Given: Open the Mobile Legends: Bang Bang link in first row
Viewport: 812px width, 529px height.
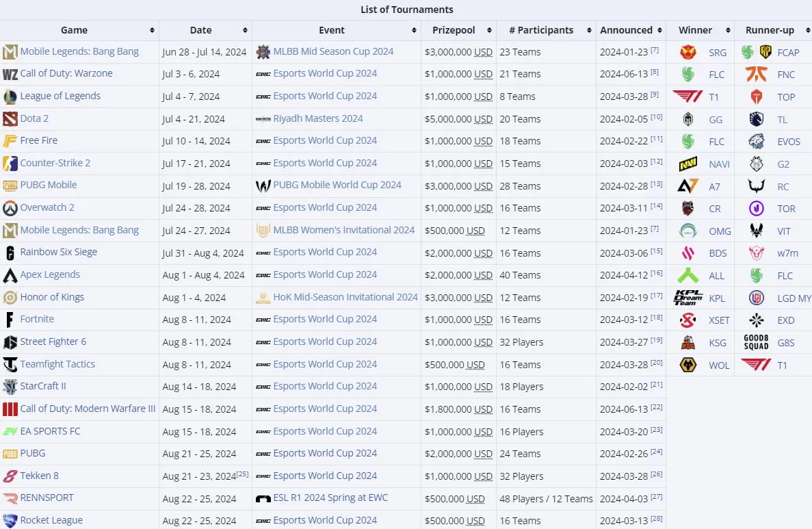Looking at the screenshot, I should (79, 52).
